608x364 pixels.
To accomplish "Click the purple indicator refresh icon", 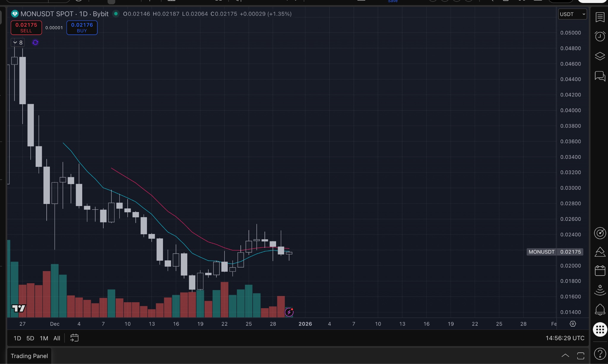I will tap(35, 42).
